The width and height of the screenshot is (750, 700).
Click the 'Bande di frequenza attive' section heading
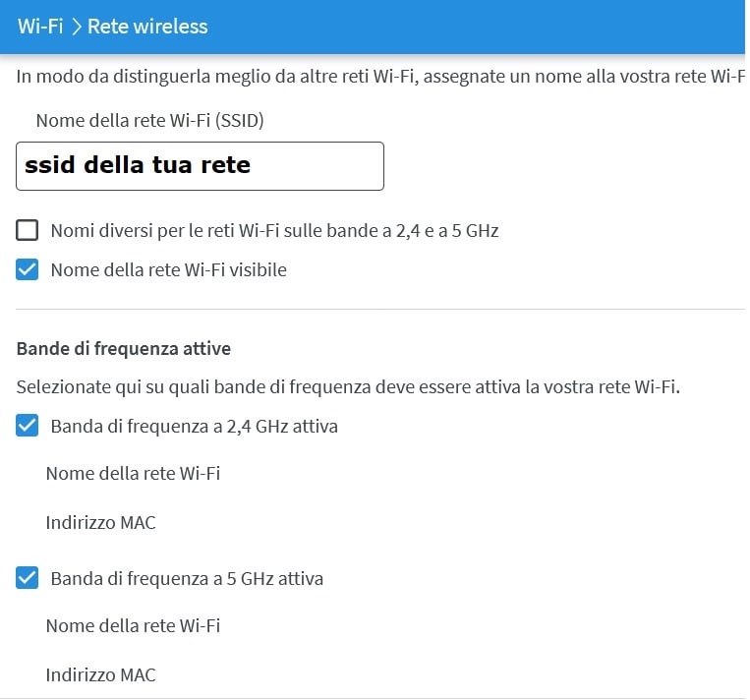(x=124, y=349)
